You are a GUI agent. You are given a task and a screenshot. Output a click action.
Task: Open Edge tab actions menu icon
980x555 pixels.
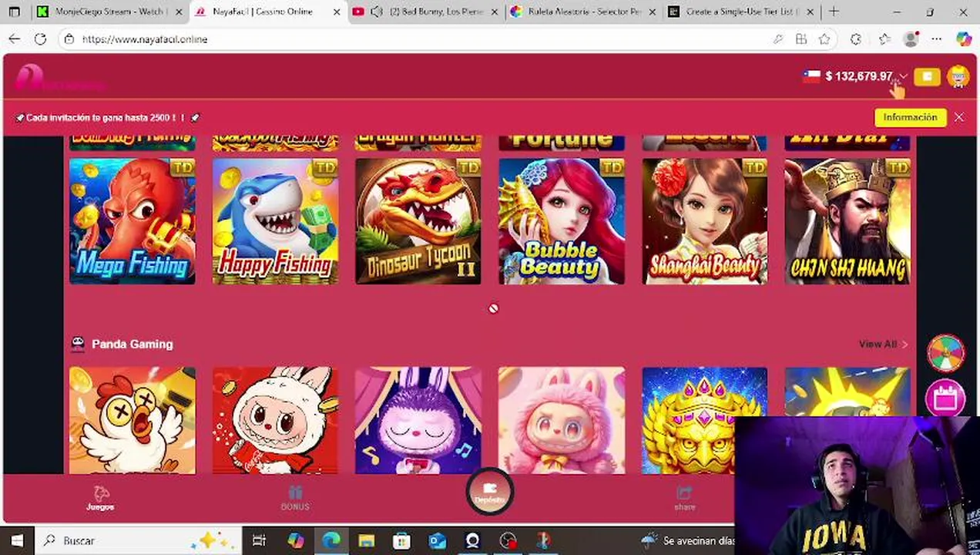[15, 12]
